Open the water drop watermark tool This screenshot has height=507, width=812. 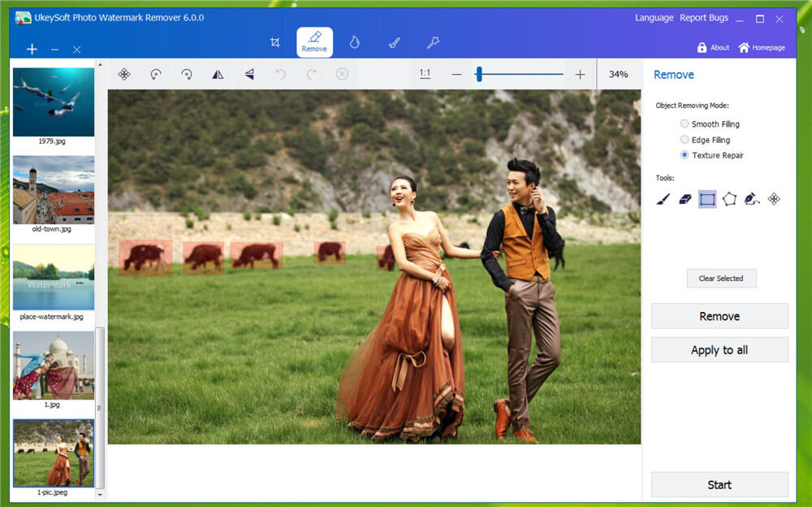click(354, 42)
